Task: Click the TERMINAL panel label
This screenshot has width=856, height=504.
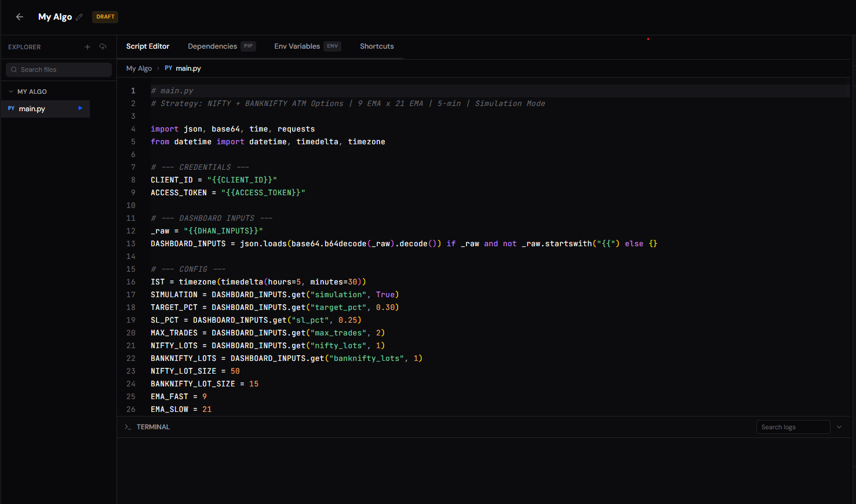Action: 153,427
